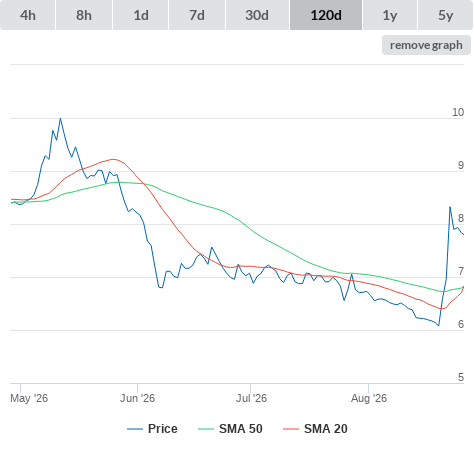Viewport: 474px width, 455px height.
Task: Switch to the 8h time range
Action: pyautogui.click(x=84, y=15)
